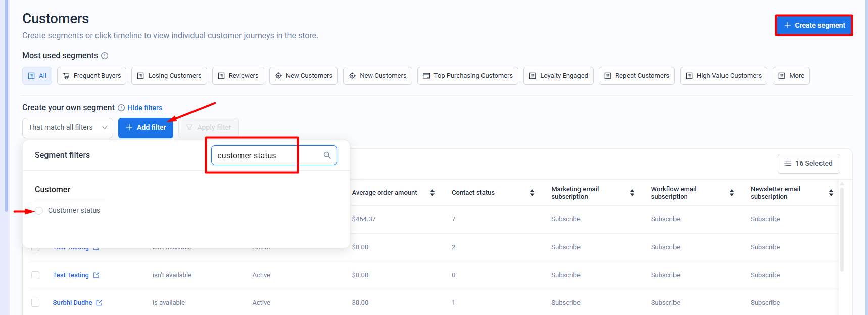Image resolution: width=868 pixels, height=315 pixels.
Task: Open the 16 Selected columns dropdown
Action: [808, 163]
